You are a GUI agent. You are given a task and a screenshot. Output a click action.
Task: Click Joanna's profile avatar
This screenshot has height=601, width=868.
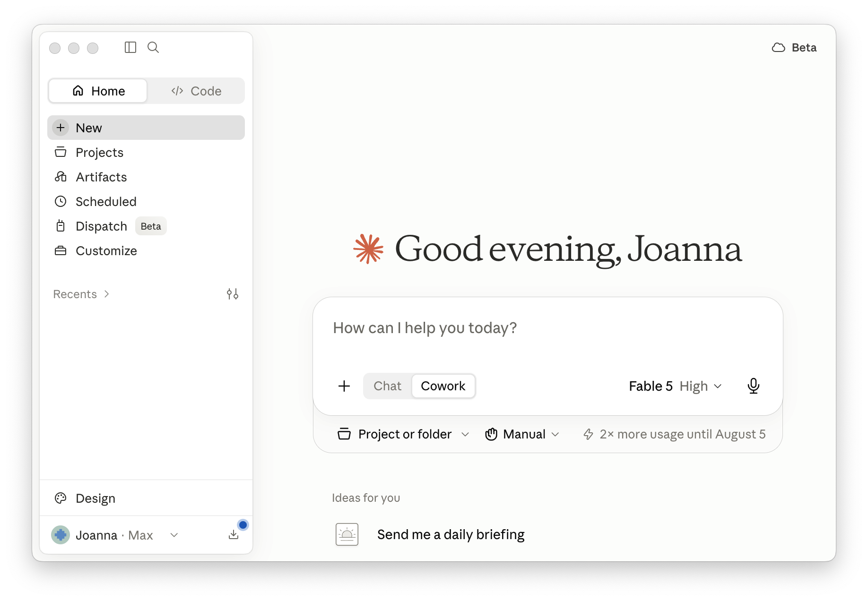(61, 535)
